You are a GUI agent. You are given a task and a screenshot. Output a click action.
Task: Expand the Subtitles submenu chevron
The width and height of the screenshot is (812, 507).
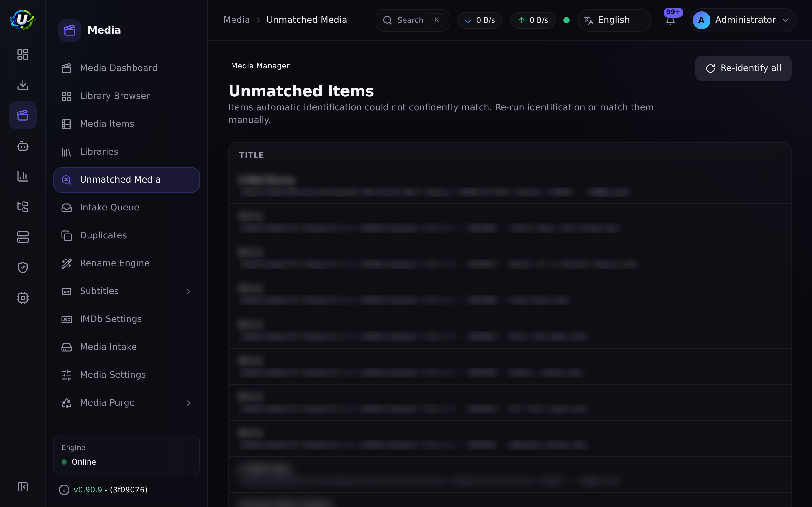[188, 292]
